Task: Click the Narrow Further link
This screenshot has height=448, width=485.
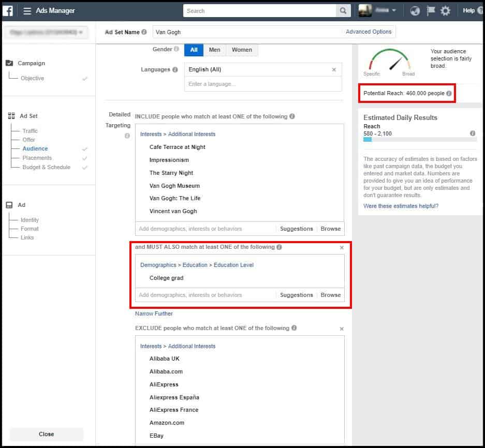Action: click(x=154, y=313)
